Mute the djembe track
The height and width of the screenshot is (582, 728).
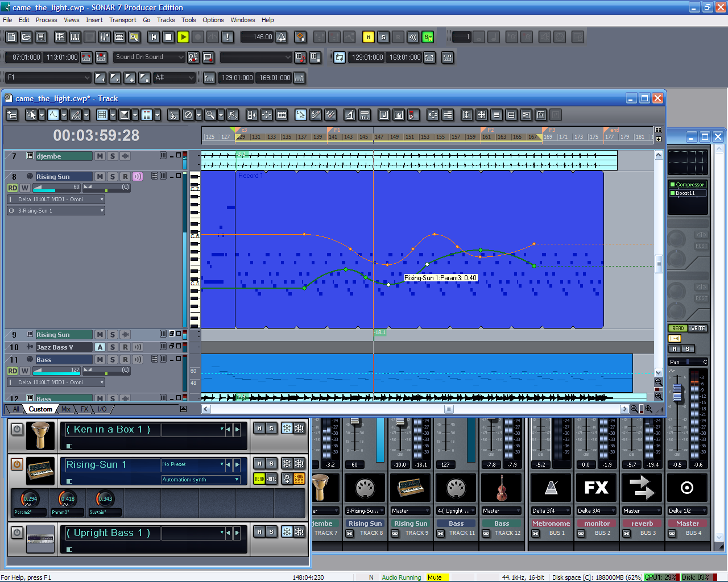[x=100, y=156]
